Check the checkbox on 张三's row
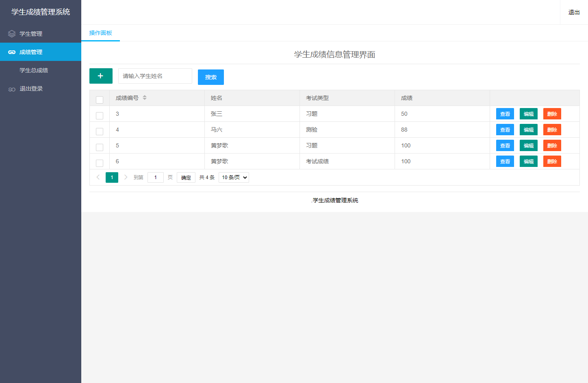The width and height of the screenshot is (588, 383). 99,115
